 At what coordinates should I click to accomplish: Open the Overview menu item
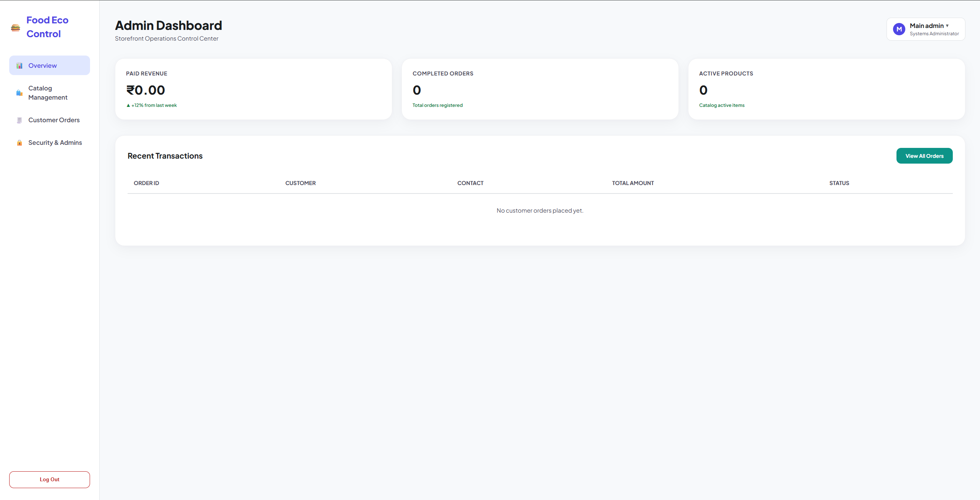[x=49, y=66]
